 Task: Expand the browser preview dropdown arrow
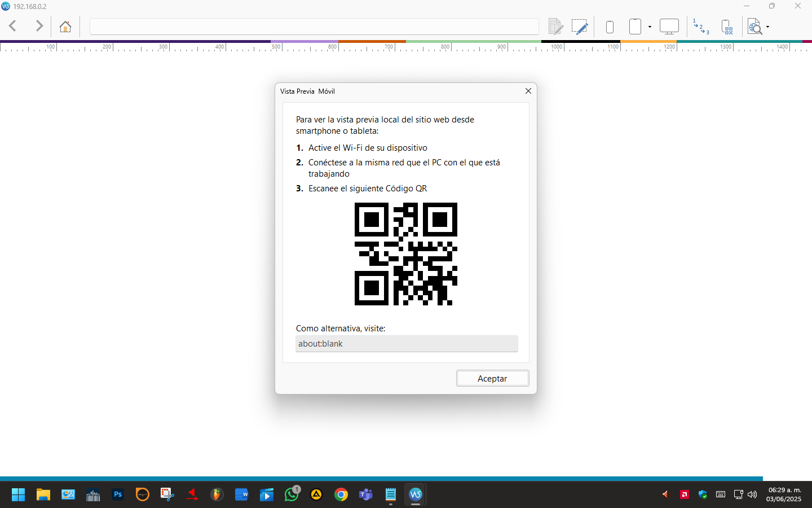pos(767,27)
